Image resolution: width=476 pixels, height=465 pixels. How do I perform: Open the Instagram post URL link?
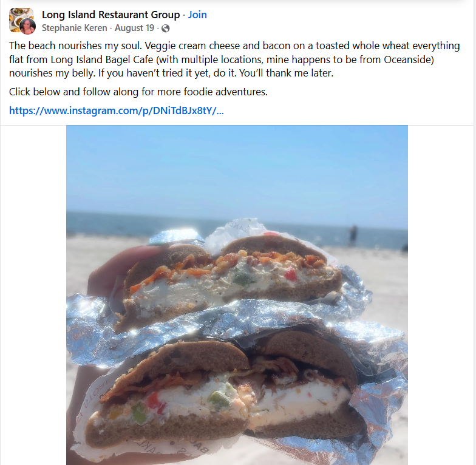117,110
